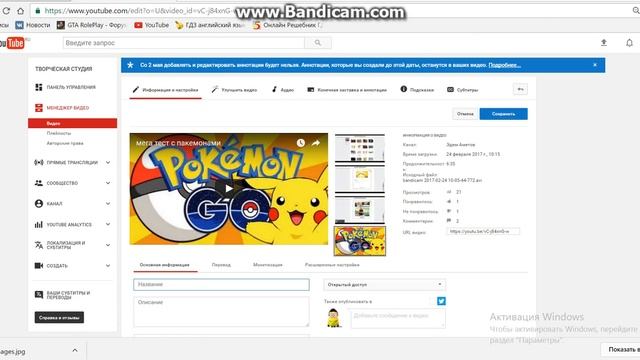Select the Pokemon Go custom thumbnail
The height and width of the screenshot is (360, 640).
(x=360, y=241)
